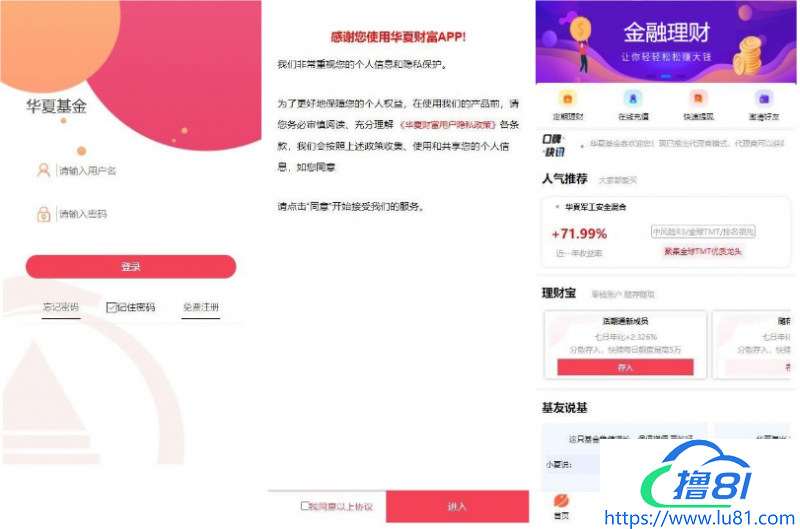This screenshot has width=800, height=529.
Task: Open the 忘记密码 forgot password link
Action: coord(61,307)
